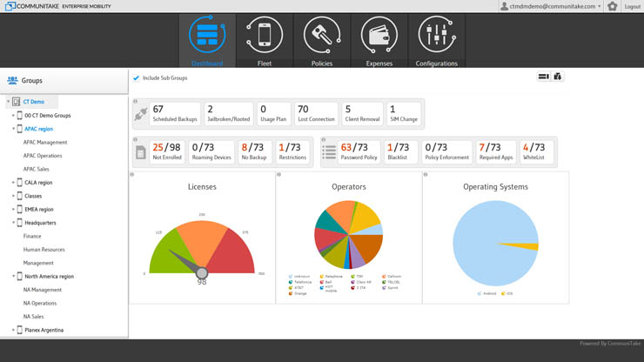Click the Logout link
The width and height of the screenshot is (644, 362).
tap(632, 6)
